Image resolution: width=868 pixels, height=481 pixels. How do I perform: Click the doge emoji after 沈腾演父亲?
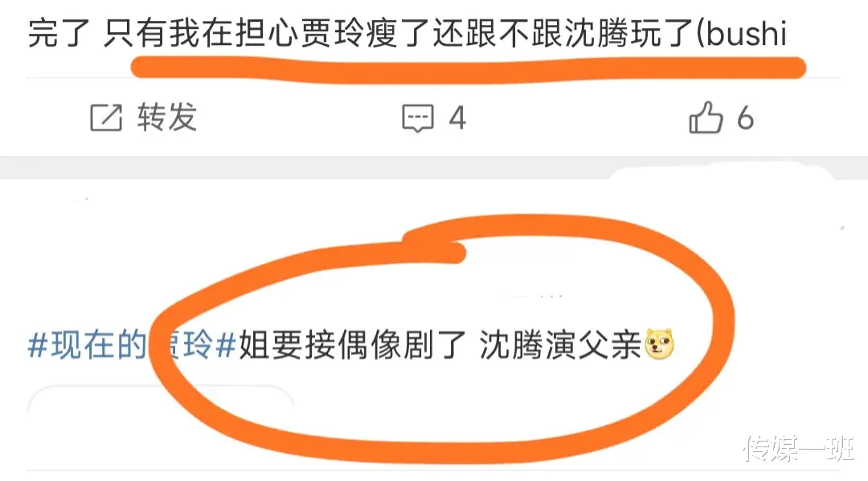tap(659, 343)
